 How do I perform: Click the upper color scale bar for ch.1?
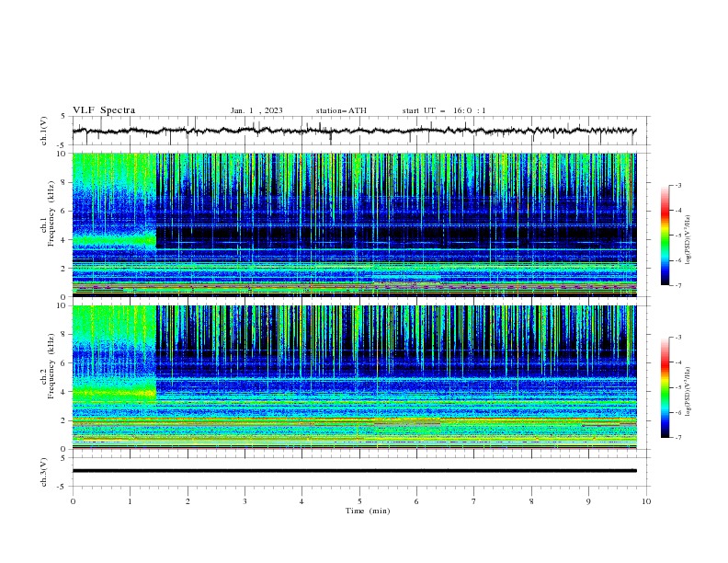[x=665, y=236]
